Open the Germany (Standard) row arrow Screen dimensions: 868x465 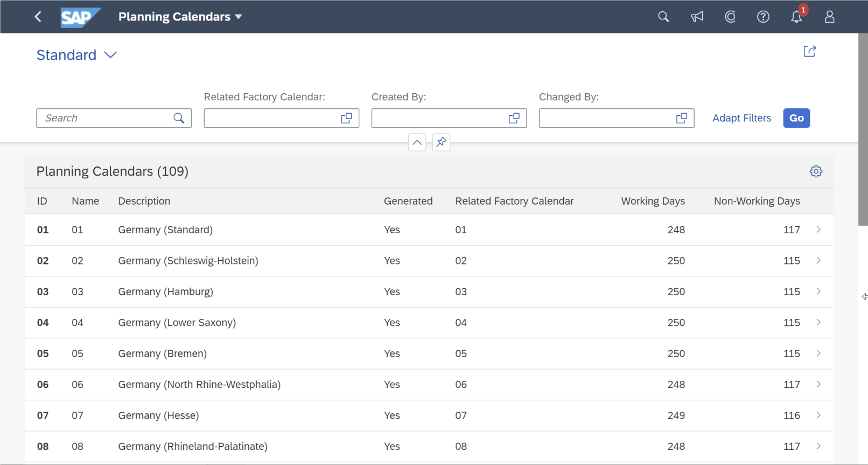point(818,230)
